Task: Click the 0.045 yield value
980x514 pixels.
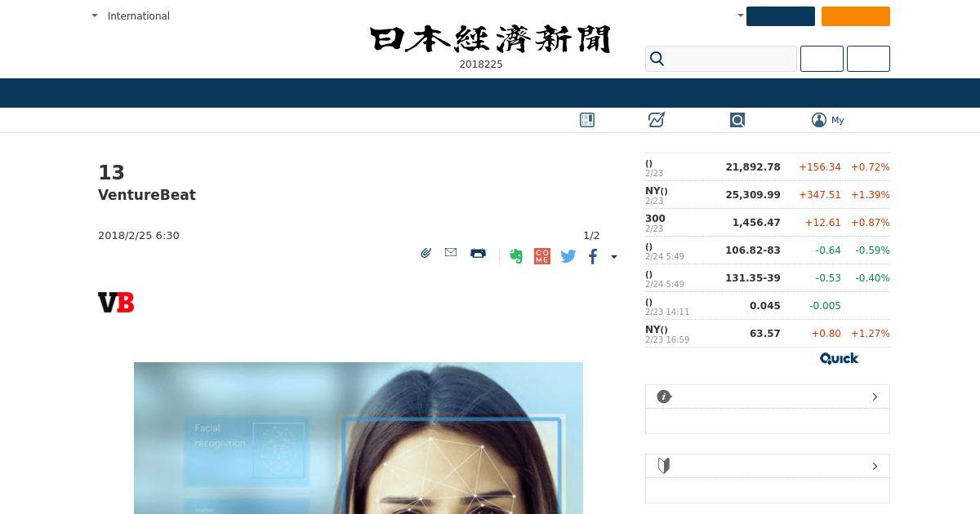Action: [x=765, y=305]
